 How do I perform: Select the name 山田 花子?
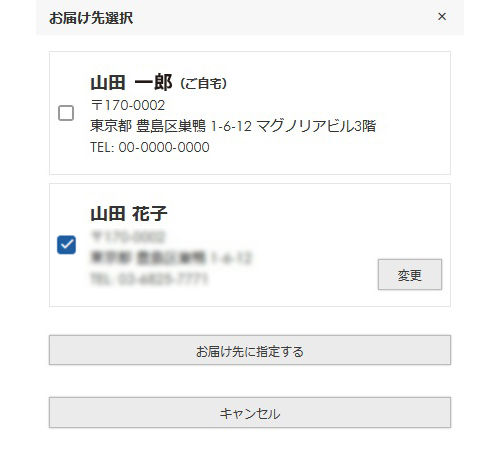click(x=129, y=213)
